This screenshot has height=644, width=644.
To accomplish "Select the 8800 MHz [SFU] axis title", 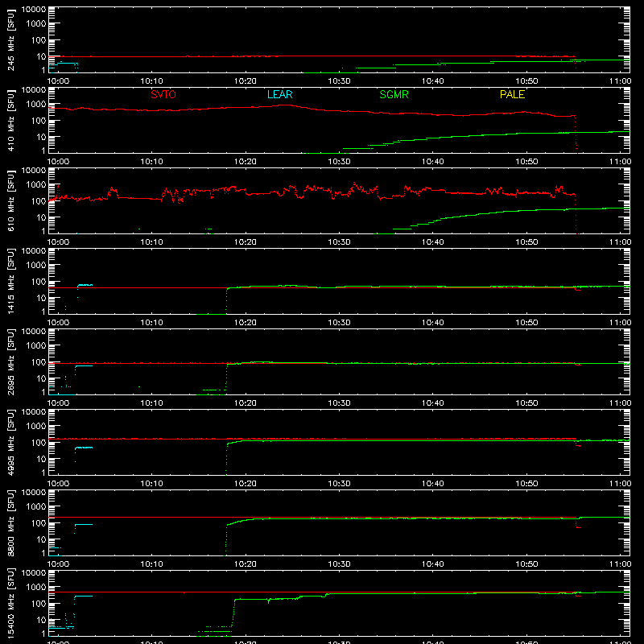I will [11, 522].
